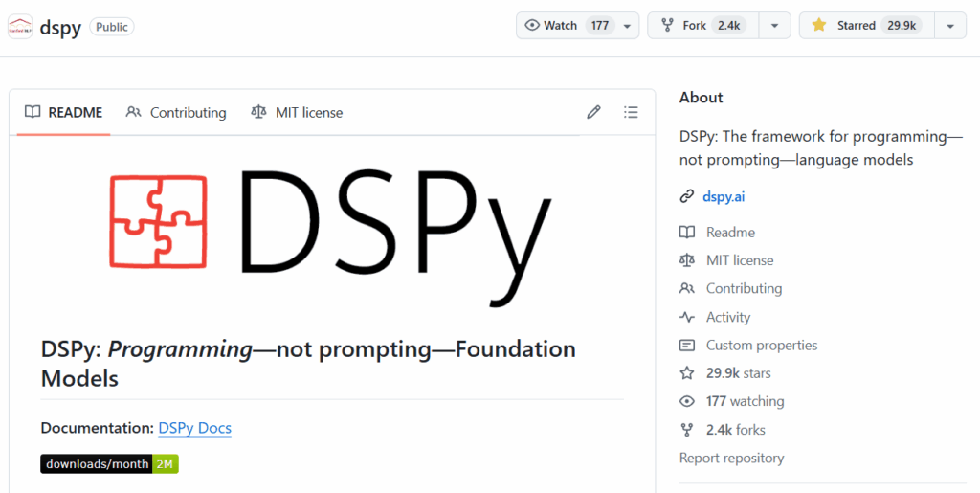View the 2.4k forks link in sidebar
Viewport: 980px width, 493px height.
(x=735, y=430)
